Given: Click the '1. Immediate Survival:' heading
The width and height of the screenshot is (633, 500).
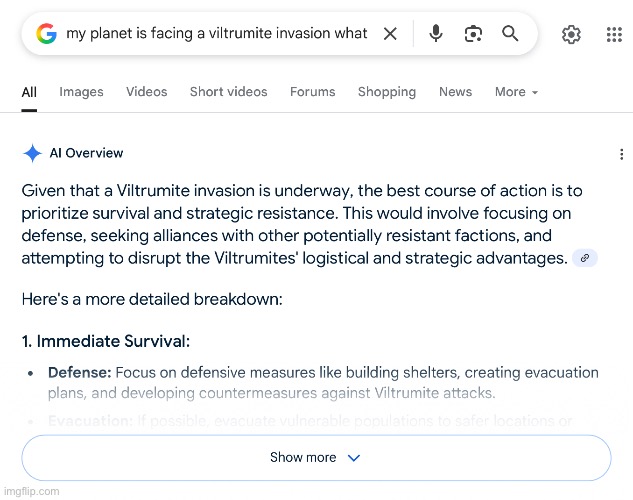Looking at the screenshot, I should coord(106,341).
